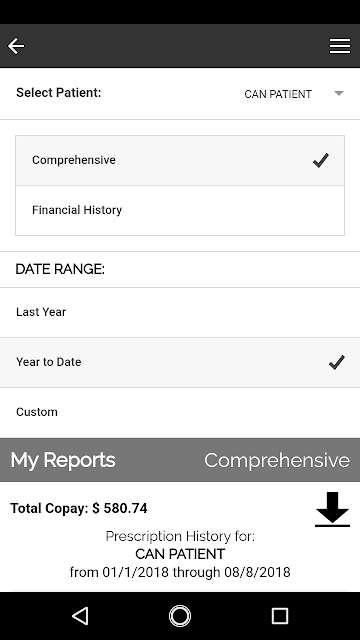Choose Year to Date range
Screen dimensions: 360x640
coord(180,362)
